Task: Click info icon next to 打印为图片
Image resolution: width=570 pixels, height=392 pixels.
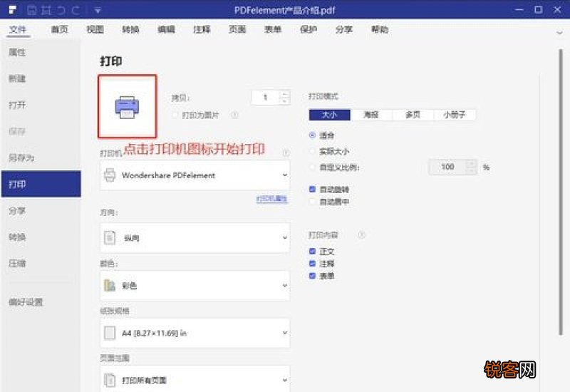Action: pos(235,115)
